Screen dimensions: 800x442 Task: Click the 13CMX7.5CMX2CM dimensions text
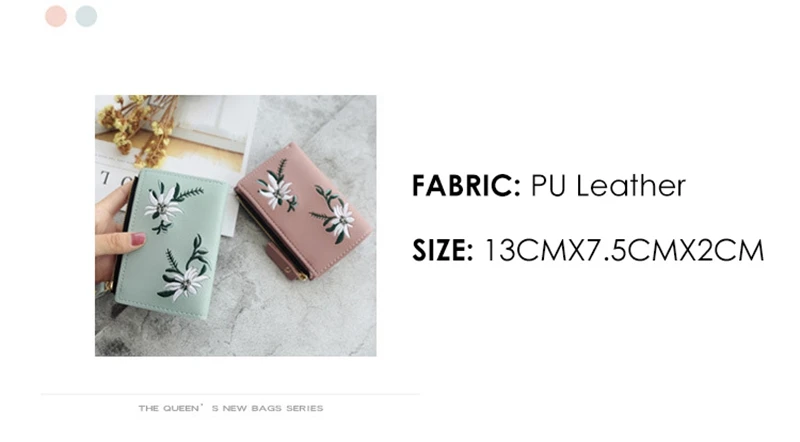tap(623, 251)
